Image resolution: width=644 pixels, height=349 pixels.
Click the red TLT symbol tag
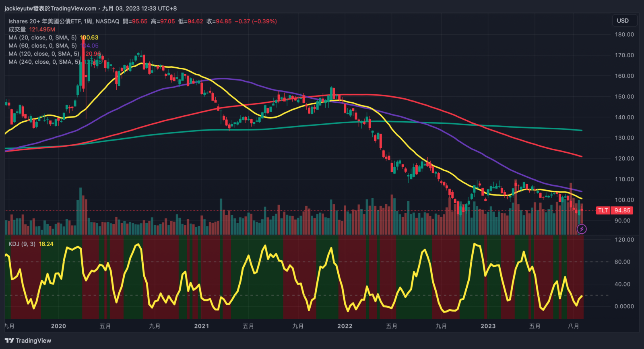603,210
